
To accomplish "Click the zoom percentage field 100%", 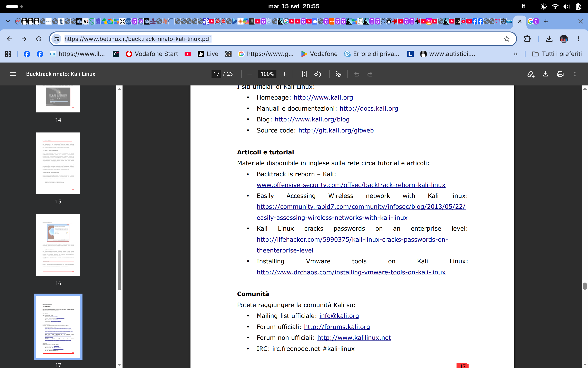I will tap(267, 74).
